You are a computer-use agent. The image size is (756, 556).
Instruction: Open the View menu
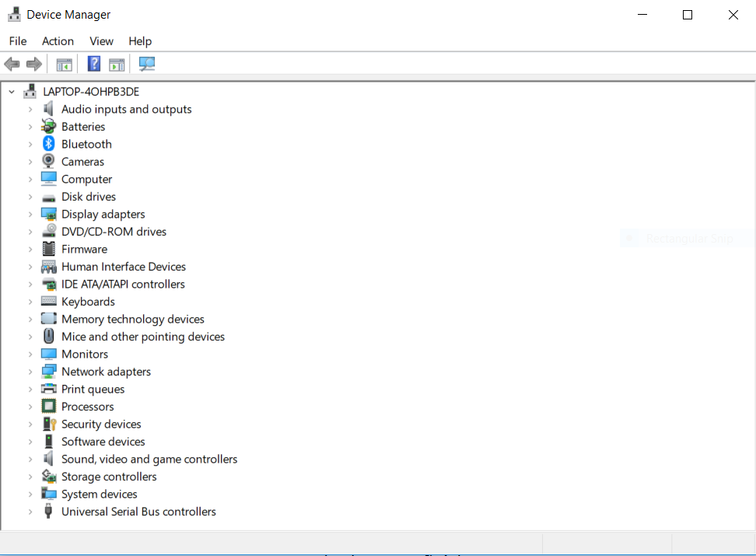tap(101, 41)
